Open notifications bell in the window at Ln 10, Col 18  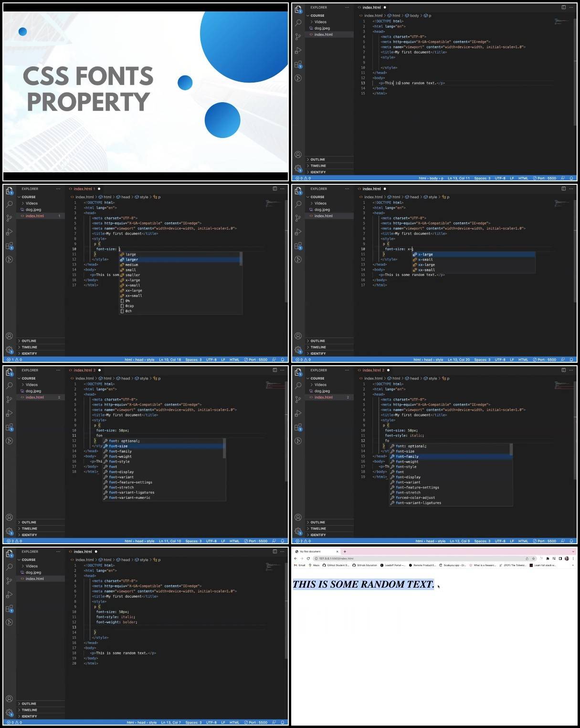tap(283, 359)
